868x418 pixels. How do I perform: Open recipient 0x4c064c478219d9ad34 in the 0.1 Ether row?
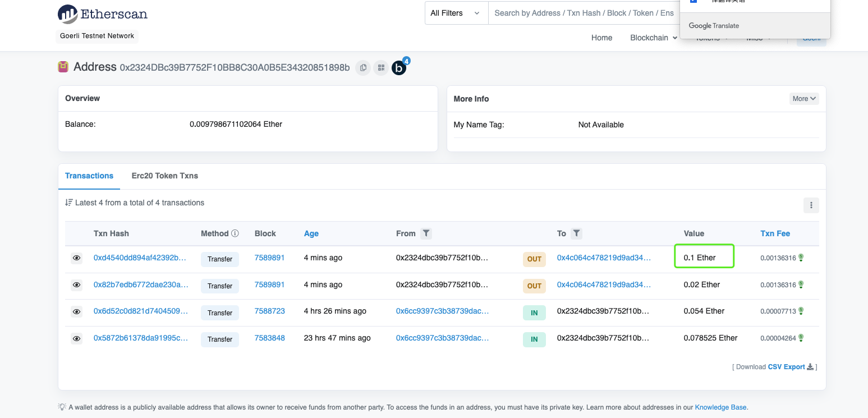[604, 258]
